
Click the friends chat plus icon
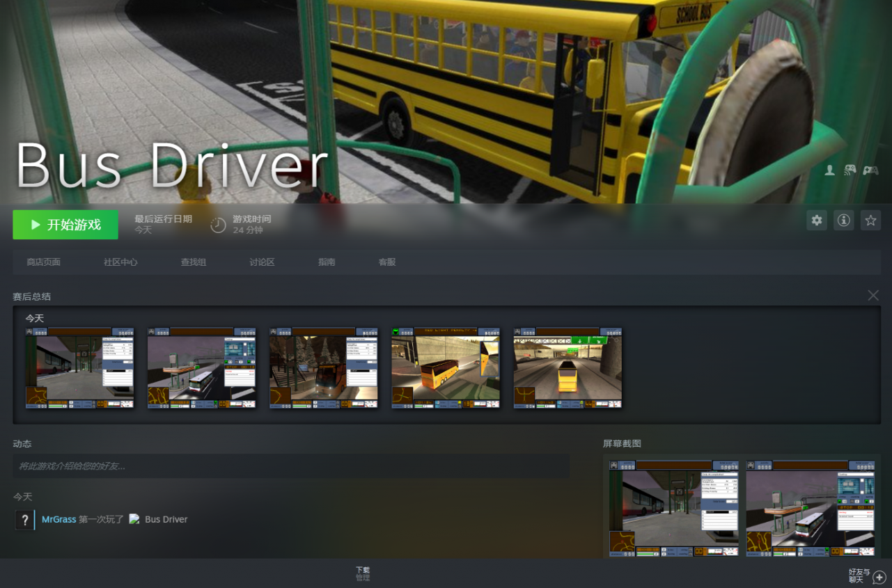pyautogui.click(x=879, y=577)
